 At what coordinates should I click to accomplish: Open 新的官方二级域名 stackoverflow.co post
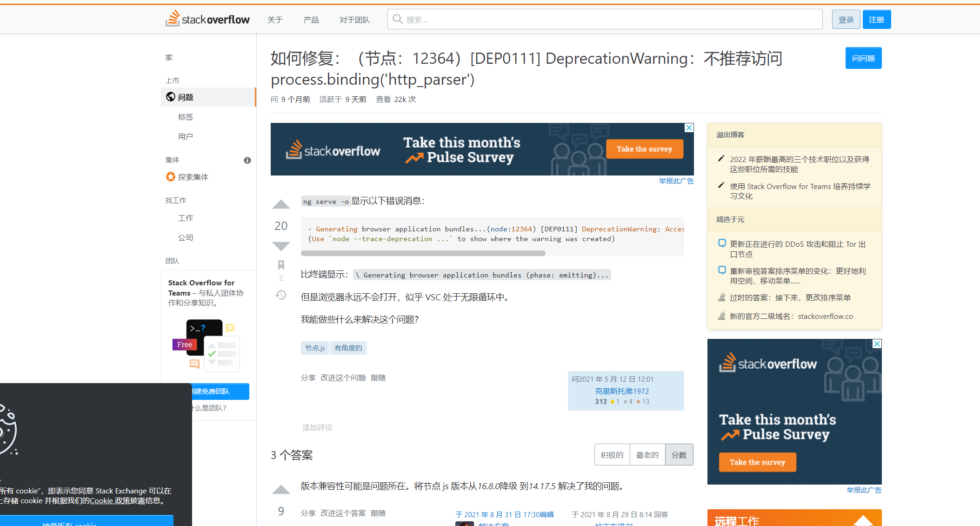791,316
